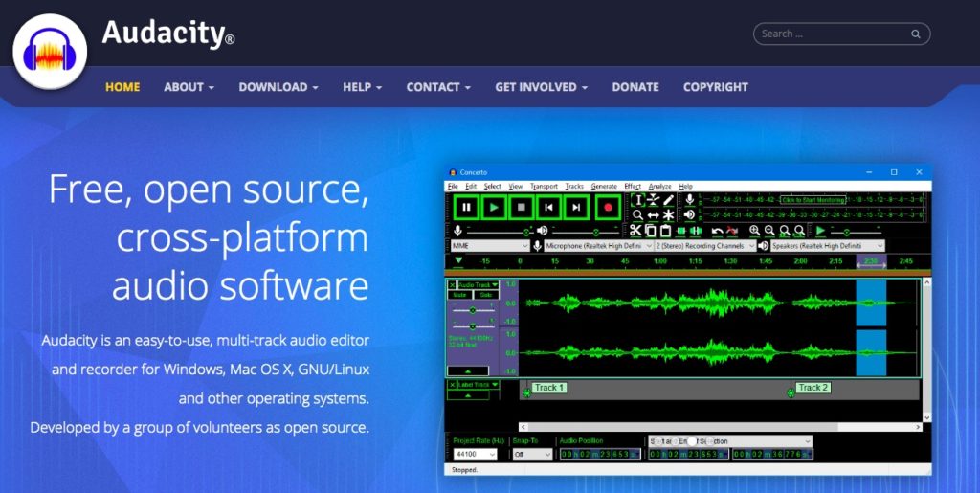Open the Tracks menu
This screenshot has width=980, height=493.
pos(574,187)
